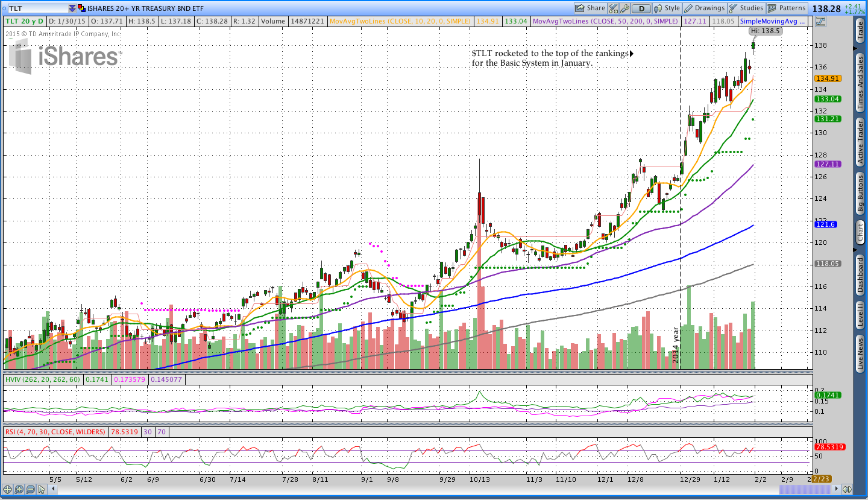The height and width of the screenshot is (500, 868).
Task: Open the Edit Studies beaker icon
Action: pyautogui.click(x=613, y=8)
